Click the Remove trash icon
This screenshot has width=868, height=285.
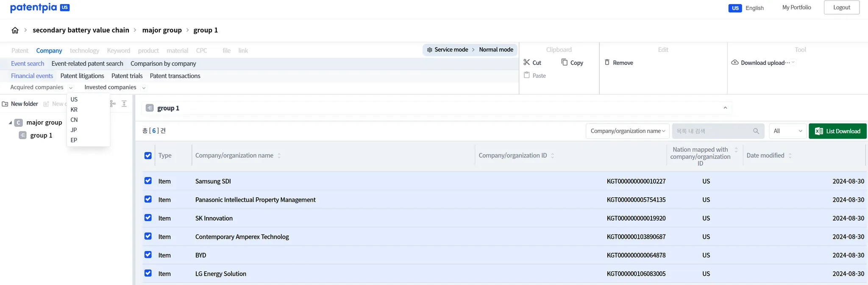point(607,62)
